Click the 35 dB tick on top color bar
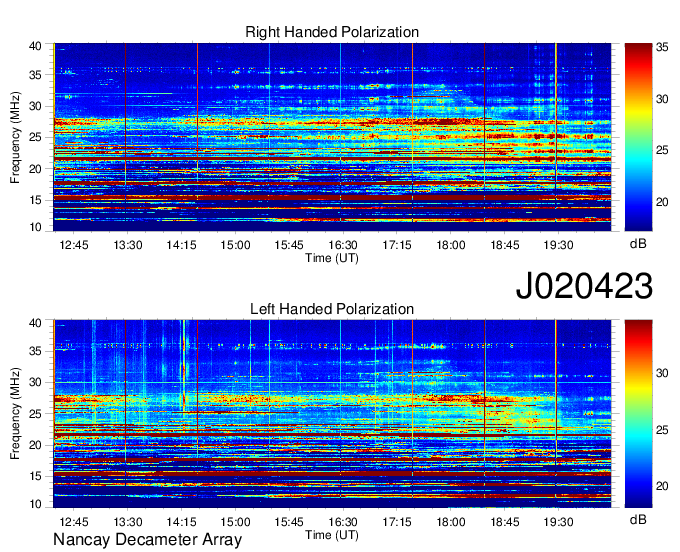The height and width of the screenshot is (552, 680). pyautogui.click(x=662, y=47)
